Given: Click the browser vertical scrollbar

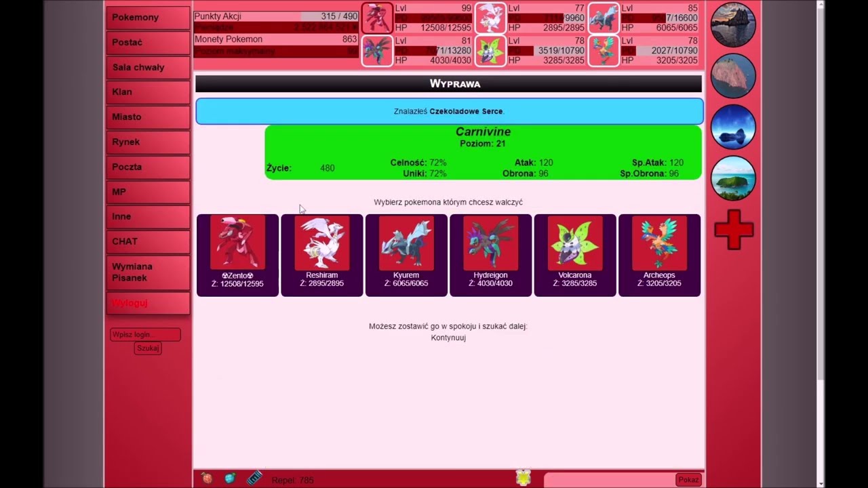Looking at the screenshot, I should click(821, 244).
